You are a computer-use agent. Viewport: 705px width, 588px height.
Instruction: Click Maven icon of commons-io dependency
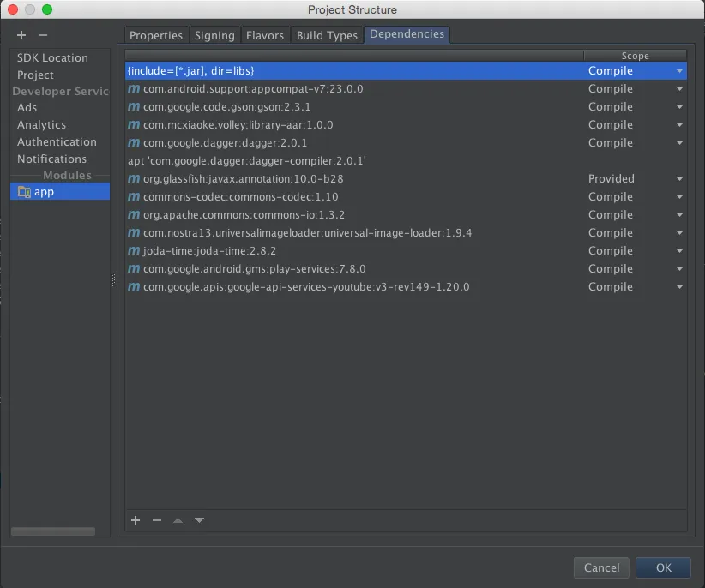point(134,215)
